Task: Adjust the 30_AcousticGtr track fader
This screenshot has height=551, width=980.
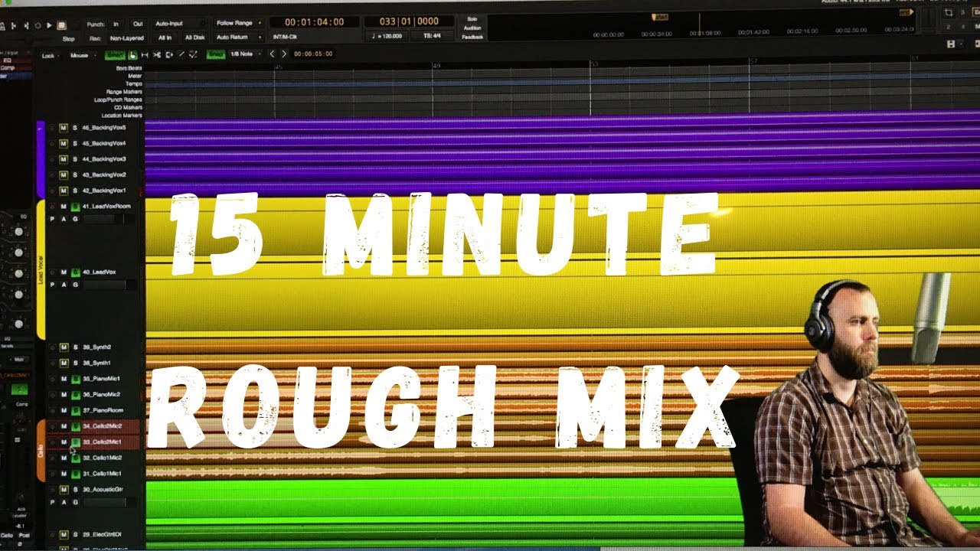Action: coord(109,502)
